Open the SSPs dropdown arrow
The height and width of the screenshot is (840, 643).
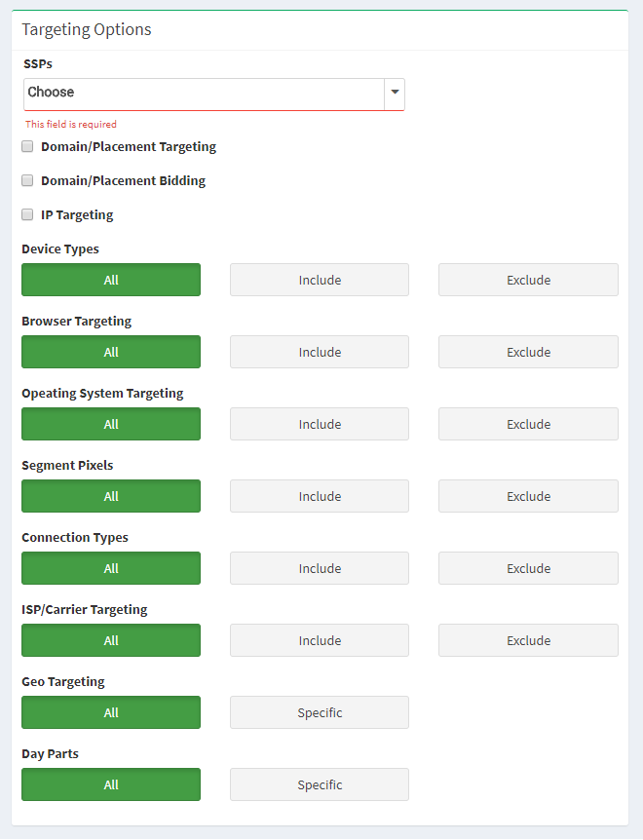pos(395,93)
